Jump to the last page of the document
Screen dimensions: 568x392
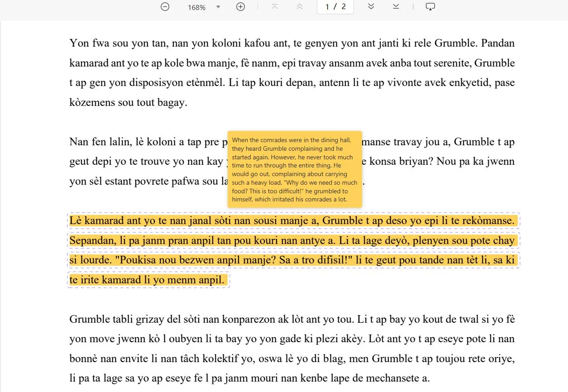(x=396, y=6)
